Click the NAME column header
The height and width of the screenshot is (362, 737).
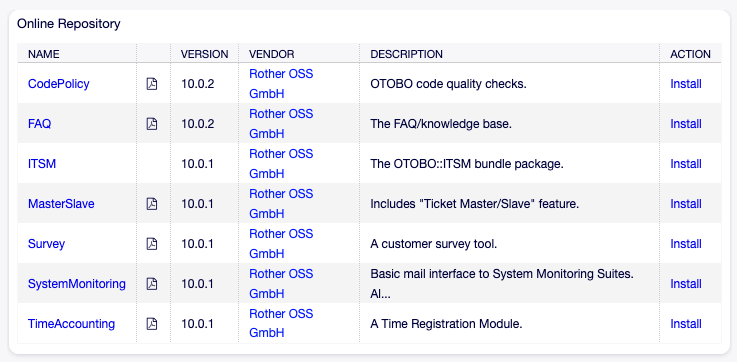click(44, 54)
